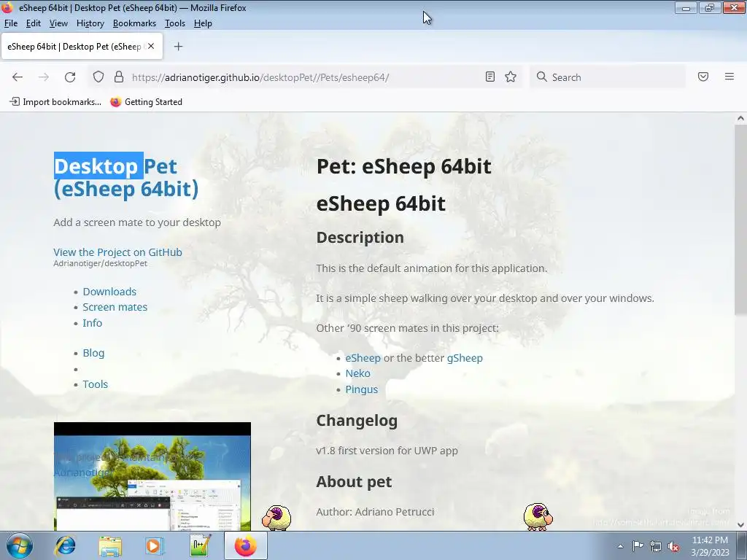Open the Save to Pocket icon
Screen dimensions: 747x560
703,77
